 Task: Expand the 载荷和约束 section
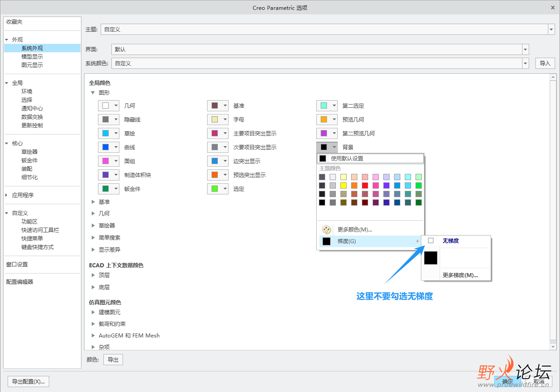pyautogui.click(x=93, y=324)
